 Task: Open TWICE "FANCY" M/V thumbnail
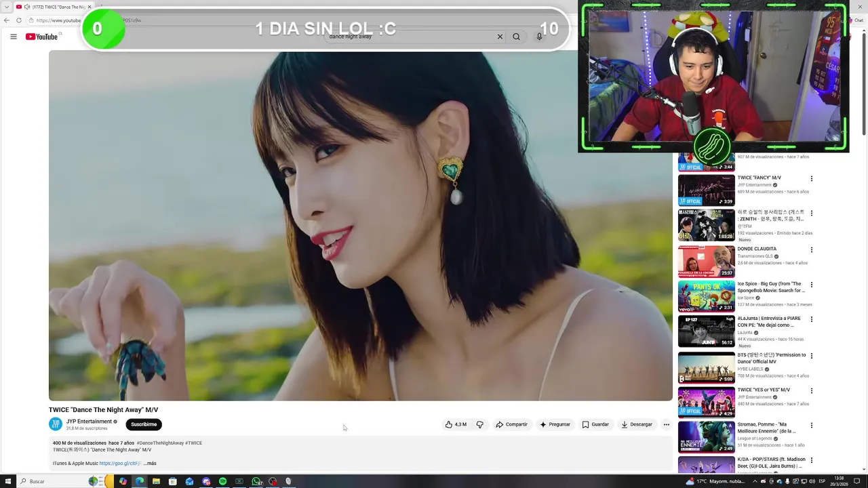click(707, 190)
